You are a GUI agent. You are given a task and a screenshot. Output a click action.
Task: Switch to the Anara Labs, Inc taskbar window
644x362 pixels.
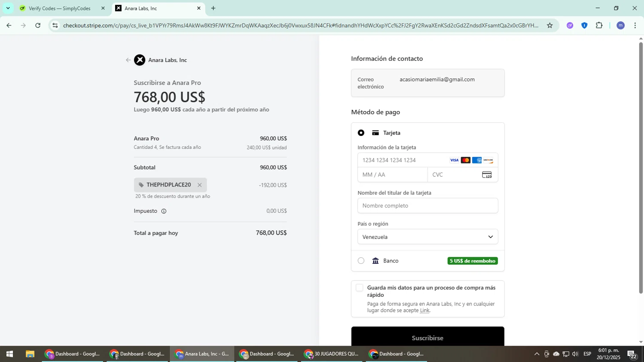coord(202,354)
